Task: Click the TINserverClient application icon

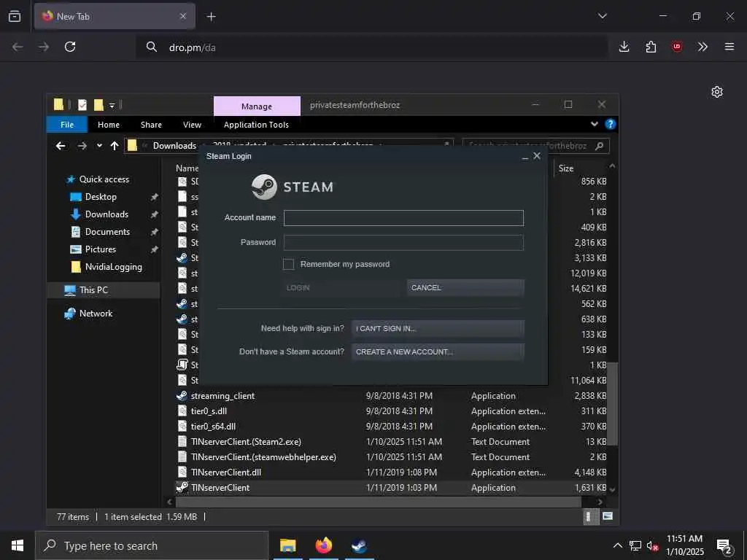Action: pos(182,487)
